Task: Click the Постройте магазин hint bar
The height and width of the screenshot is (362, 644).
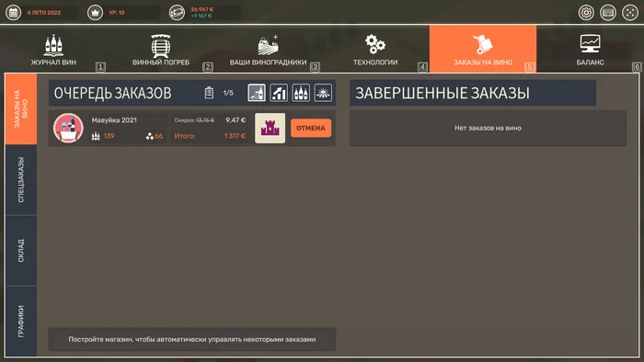Action: [192, 339]
